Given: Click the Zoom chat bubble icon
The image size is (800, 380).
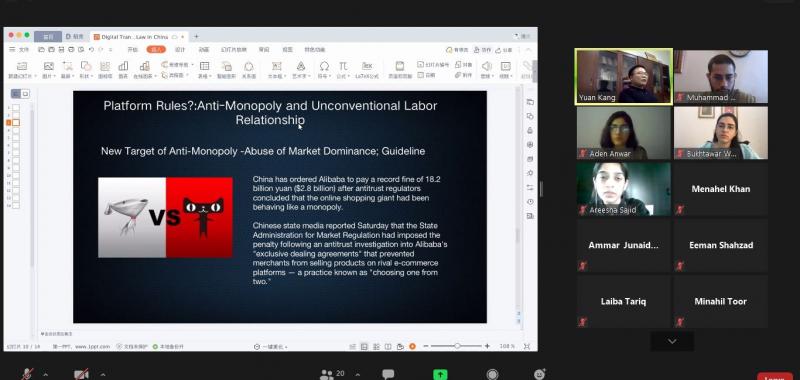Looking at the screenshot, I should coord(388,374).
